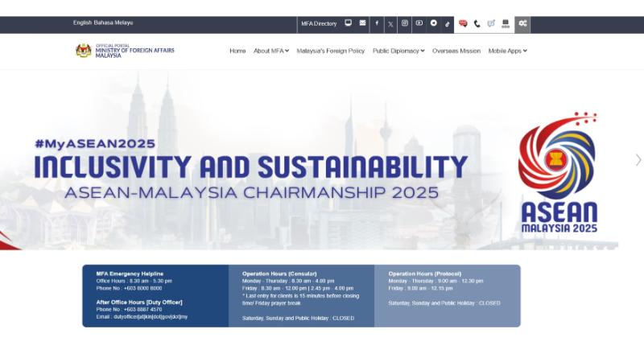The width and height of the screenshot is (644, 358).
Task: Click the Ministry of Foreign Affairs Malaysia title
Action: [x=134, y=52]
